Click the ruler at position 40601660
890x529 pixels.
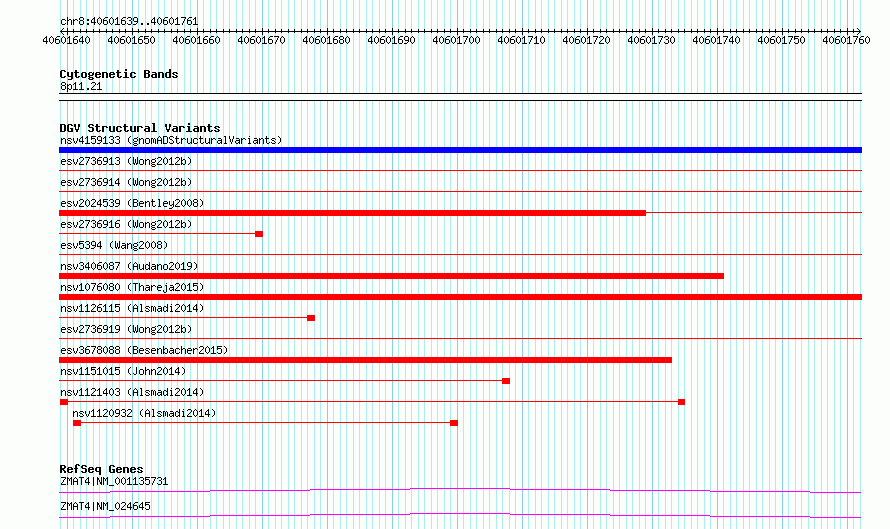click(196, 40)
